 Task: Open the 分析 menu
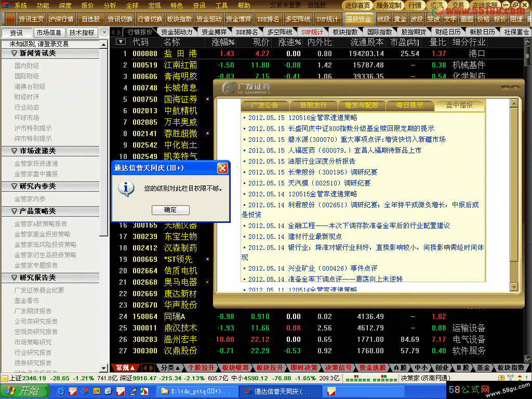click(x=110, y=5)
